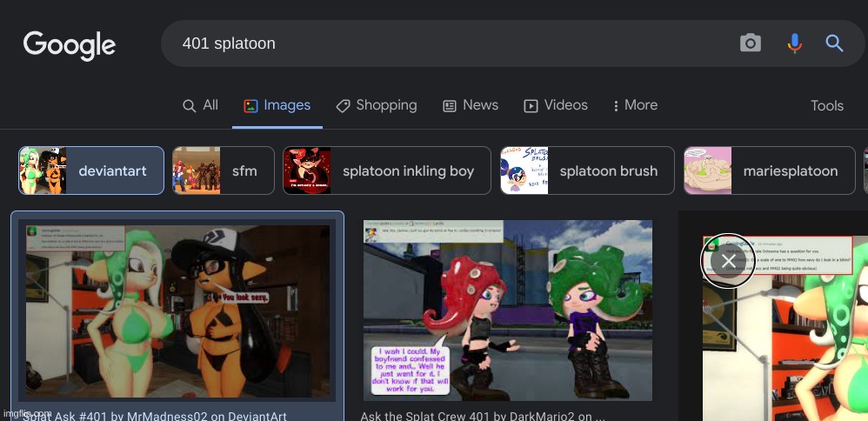Pick the splatoon brush filter chip
Screen dimensions: 868x421
point(587,170)
